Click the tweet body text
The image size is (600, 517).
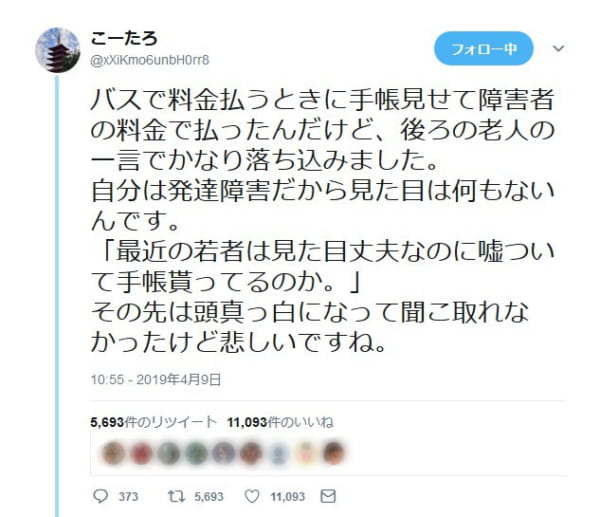(x=323, y=220)
